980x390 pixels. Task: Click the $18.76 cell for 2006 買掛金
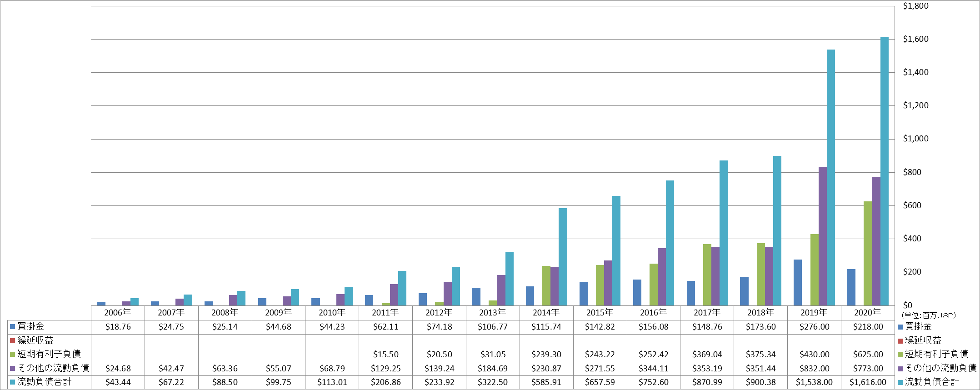118,327
